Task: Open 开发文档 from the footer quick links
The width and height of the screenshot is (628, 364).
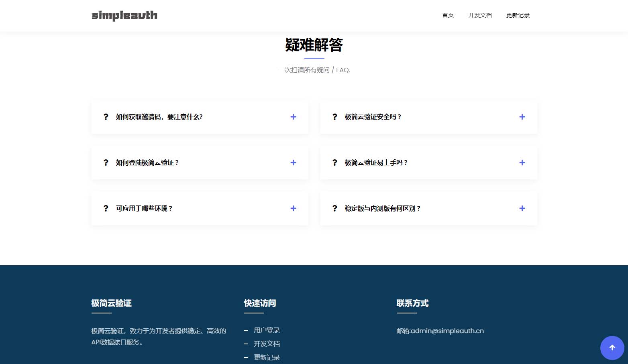Action: (267, 344)
